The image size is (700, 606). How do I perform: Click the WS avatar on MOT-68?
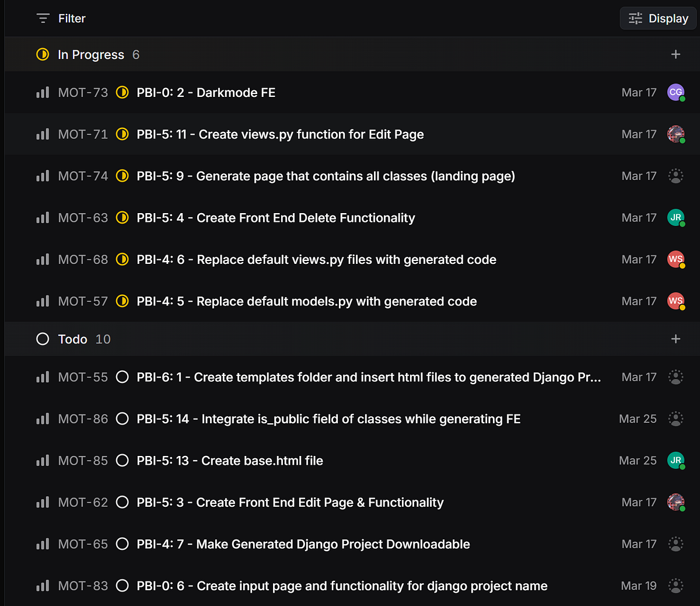click(675, 259)
